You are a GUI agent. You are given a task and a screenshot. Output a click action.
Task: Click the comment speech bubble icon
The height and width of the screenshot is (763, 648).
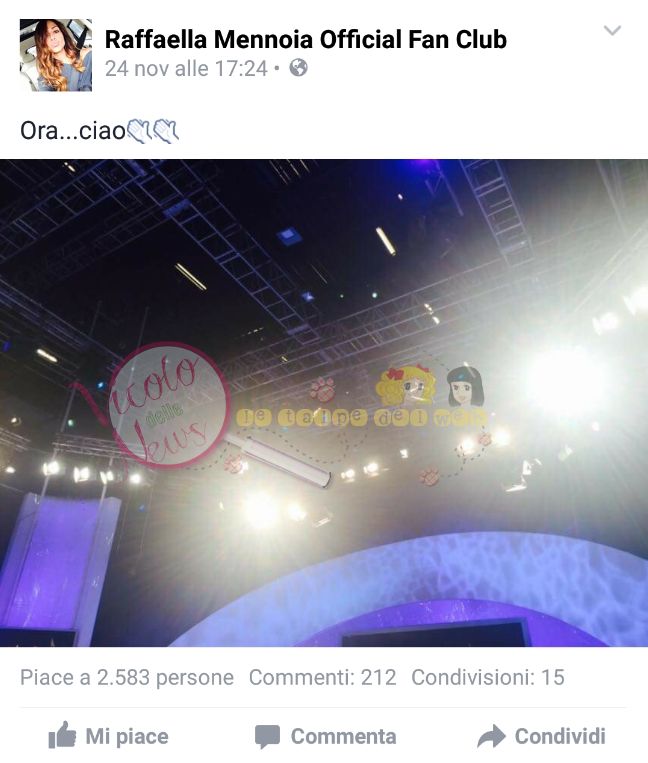(x=267, y=736)
